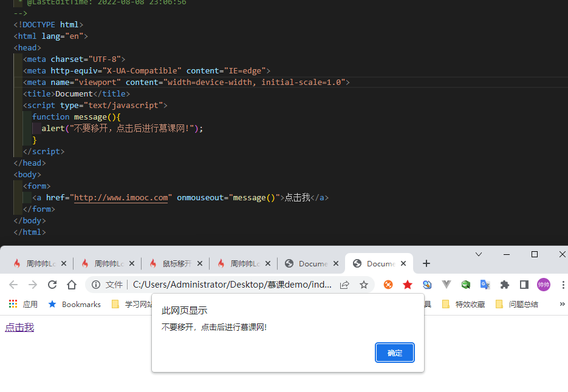Open the Google Translate extension

click(485, 284)
